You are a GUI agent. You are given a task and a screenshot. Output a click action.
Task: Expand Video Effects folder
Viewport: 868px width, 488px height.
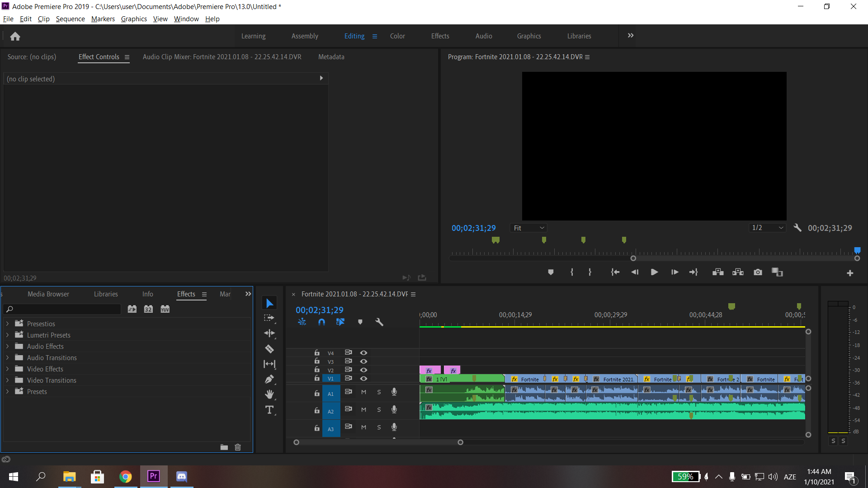tap(7, 369)
